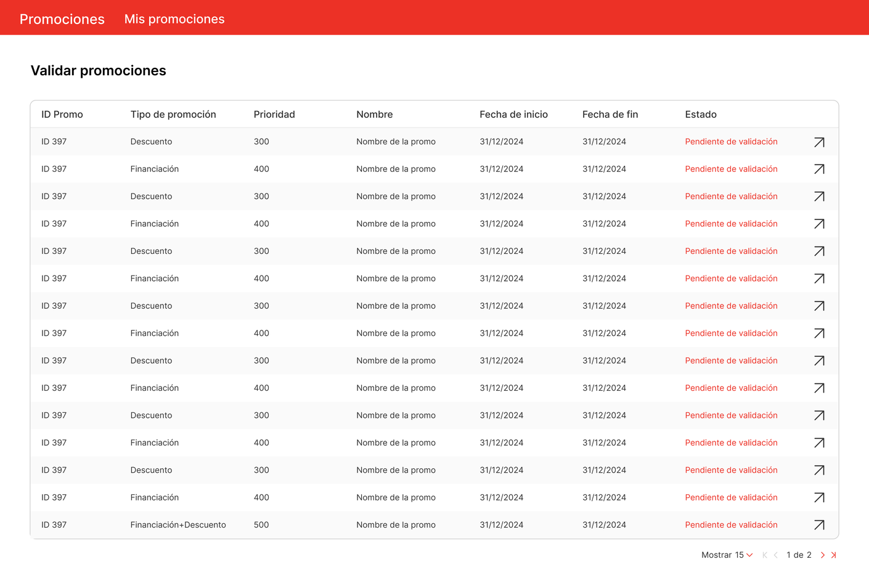Sort by the Prioridad column header
This screenshot has width=869, height=588.
(x=274, y=115)
